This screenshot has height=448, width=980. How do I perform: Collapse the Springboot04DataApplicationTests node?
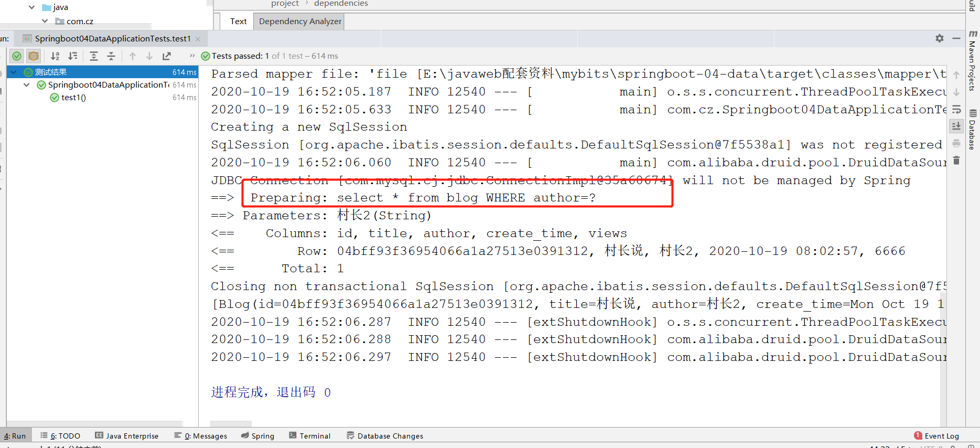point(26,84)
